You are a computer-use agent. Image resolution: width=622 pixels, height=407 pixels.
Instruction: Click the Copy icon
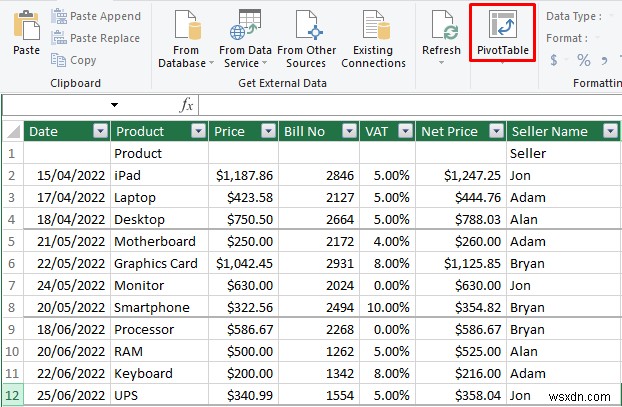pos(58,60)
